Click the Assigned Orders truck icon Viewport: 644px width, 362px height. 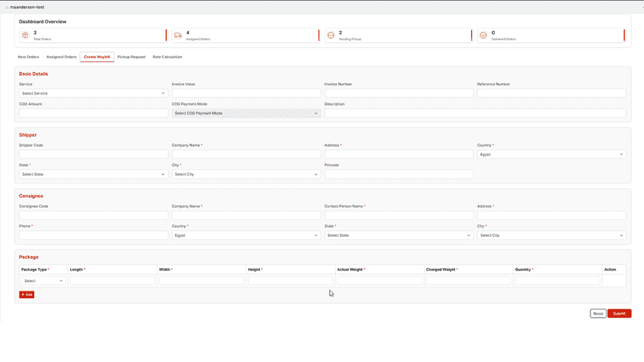[178, 35]
